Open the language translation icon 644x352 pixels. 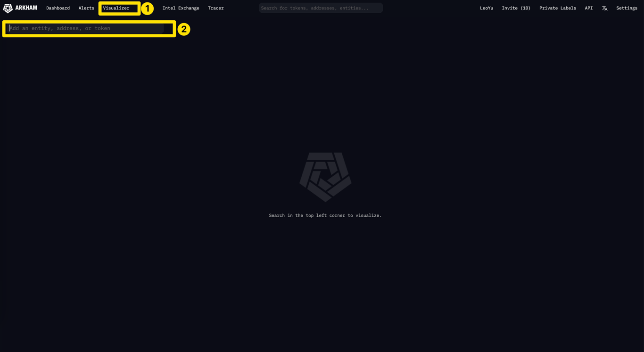point(604,8)
